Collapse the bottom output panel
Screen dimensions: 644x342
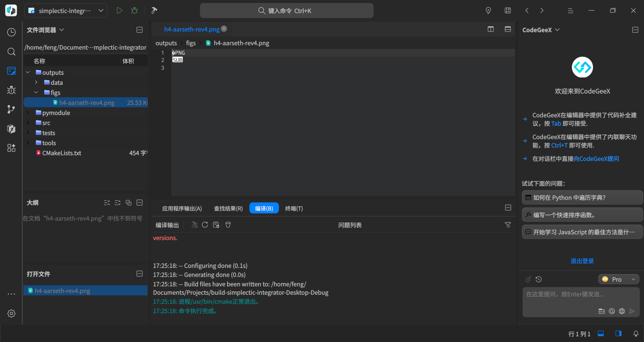pyautogui.click(x=508, y=208)
